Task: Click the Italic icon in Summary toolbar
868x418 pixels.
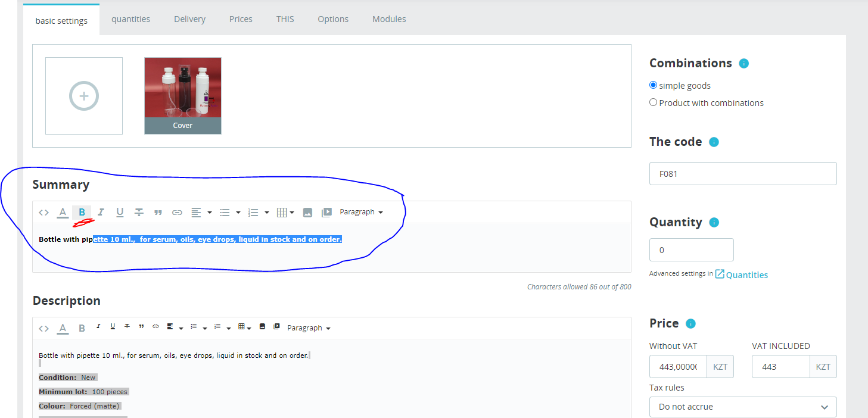Action: coord(101,212)
